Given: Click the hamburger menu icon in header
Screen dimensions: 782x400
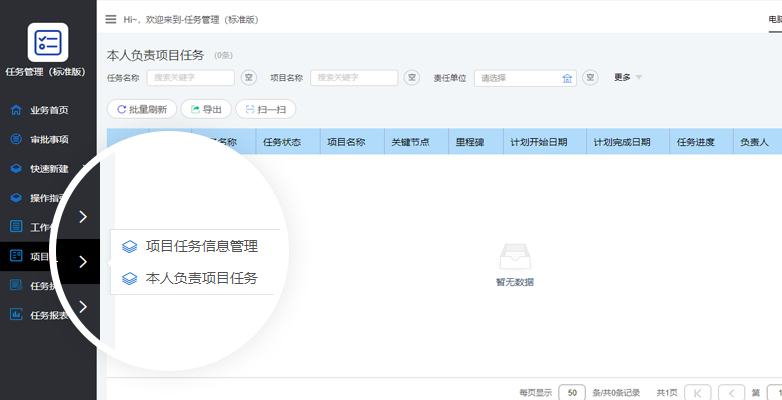Looking at the screenshot, I should 110,19.
